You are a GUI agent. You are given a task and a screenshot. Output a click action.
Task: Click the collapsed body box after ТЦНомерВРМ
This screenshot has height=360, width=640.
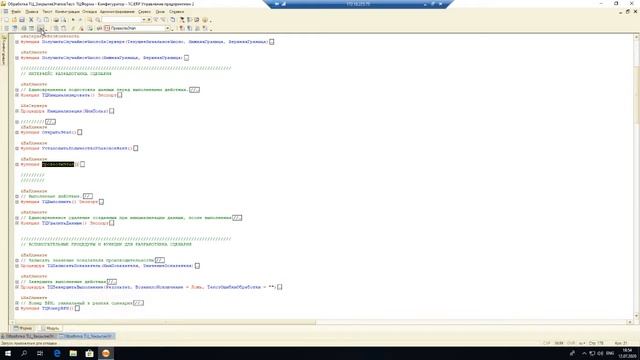click(x=77, y=308)
